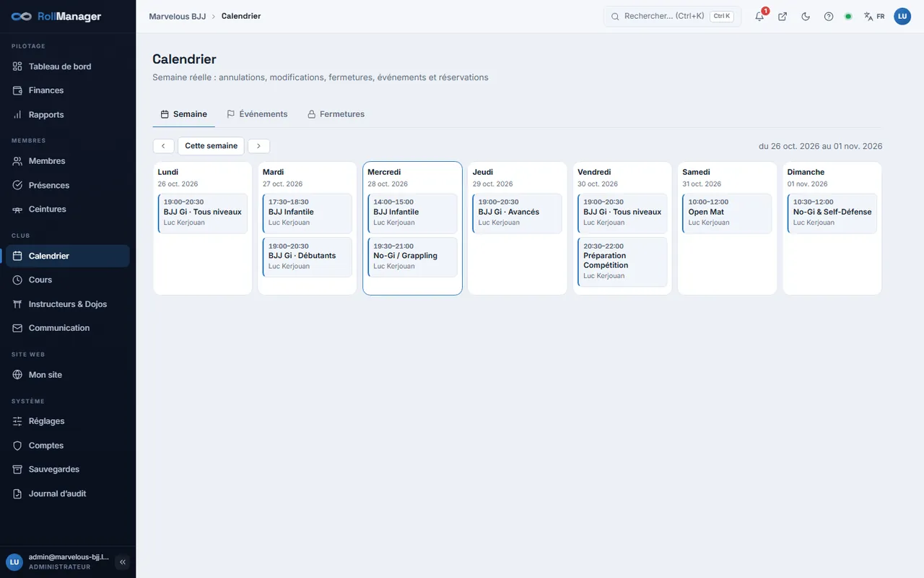Open Sauvegardes backups
The width and height of the screenshot is (924, 578).
pyautogui.click(x=68, y=470)
